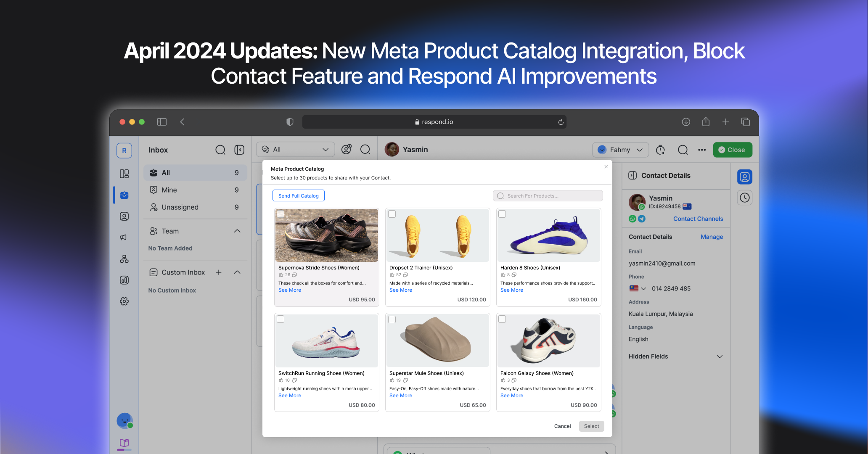The width and height of the screenshot is (868, 454).
Task: Search the Inbox list with magnifier icon
Action: [220, 150]
